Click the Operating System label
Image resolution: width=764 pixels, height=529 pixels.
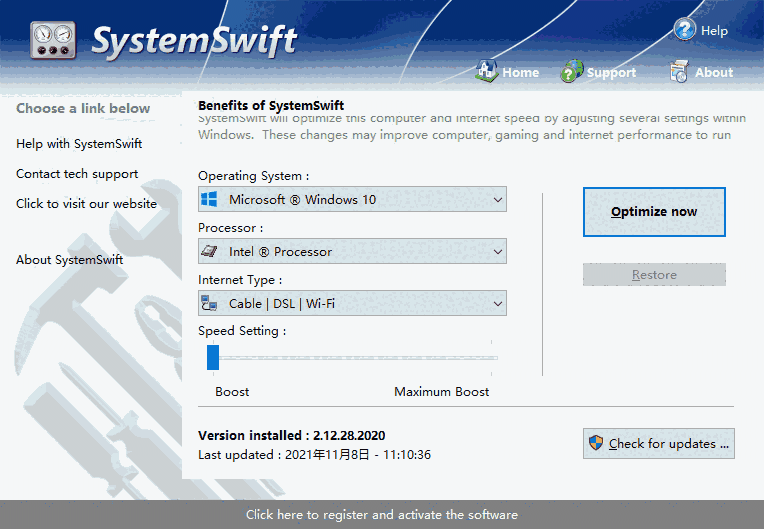tap(253, 176)
